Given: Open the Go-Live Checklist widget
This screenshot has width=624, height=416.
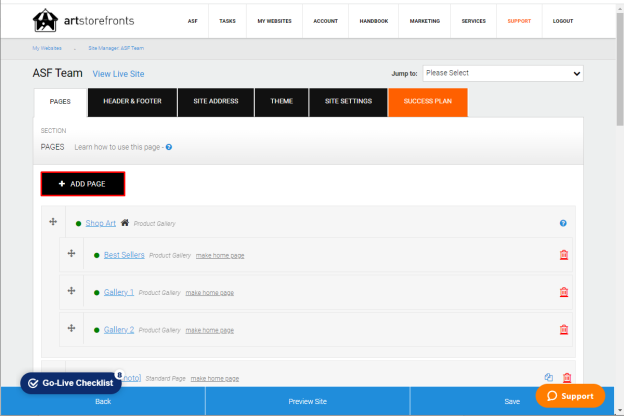Looking at the screenshot, I should 71,383.
